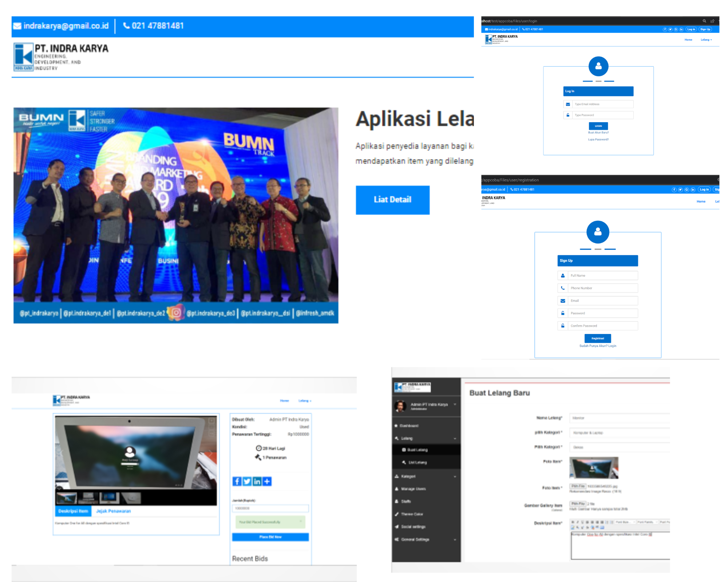728x582 pixels.
Task: Click Pilih File button for Foto Item
Action: point(578,486)
